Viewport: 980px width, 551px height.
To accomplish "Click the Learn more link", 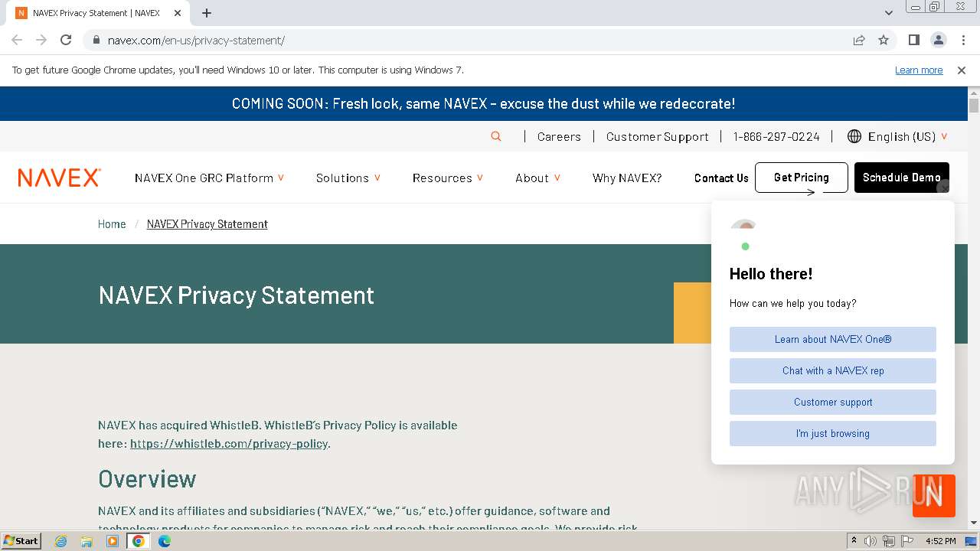I will [x=919, y=70].
